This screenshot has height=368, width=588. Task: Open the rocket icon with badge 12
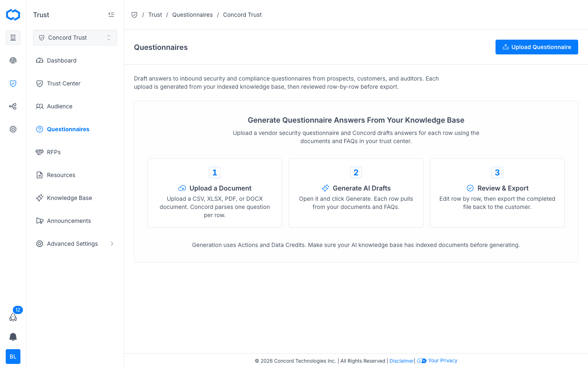13,317
